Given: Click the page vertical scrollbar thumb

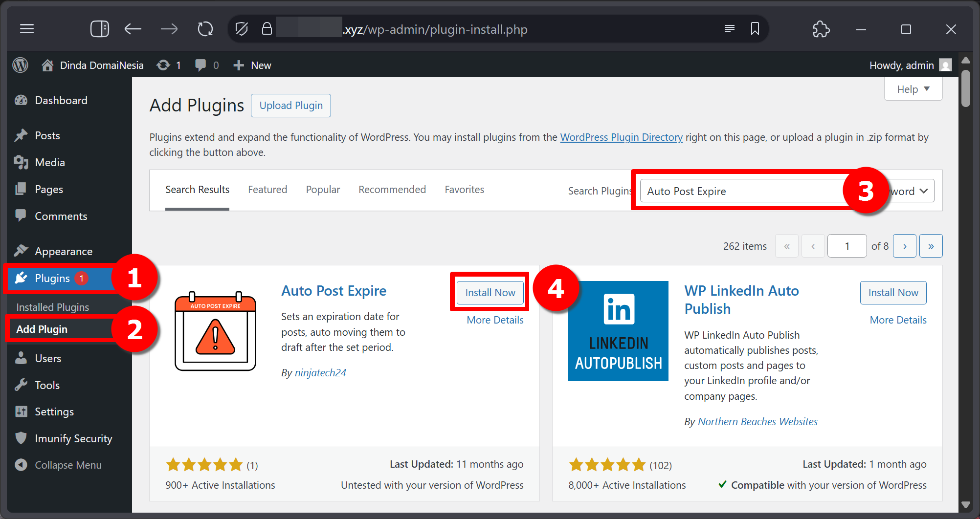Looking at the screenshot, I should click(966, 88).
